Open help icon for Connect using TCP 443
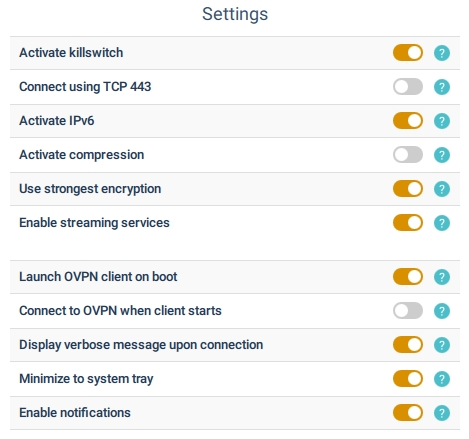This screenshot has height=439, width=469. point(442,87)
